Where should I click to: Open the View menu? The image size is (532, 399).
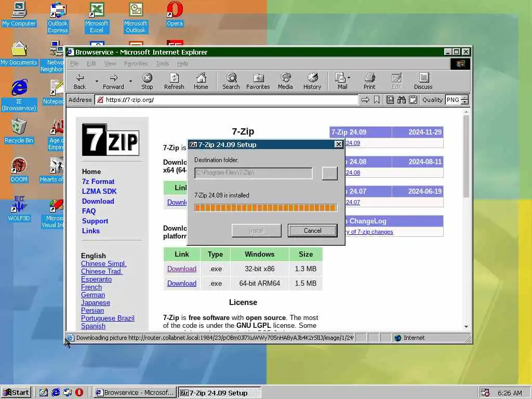tap(110, 63)
